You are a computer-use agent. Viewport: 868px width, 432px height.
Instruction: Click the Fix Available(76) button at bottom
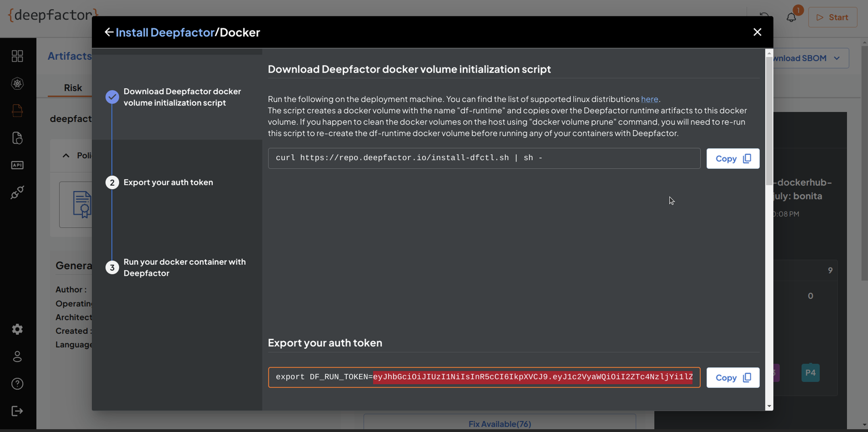(x=499, y=423)
